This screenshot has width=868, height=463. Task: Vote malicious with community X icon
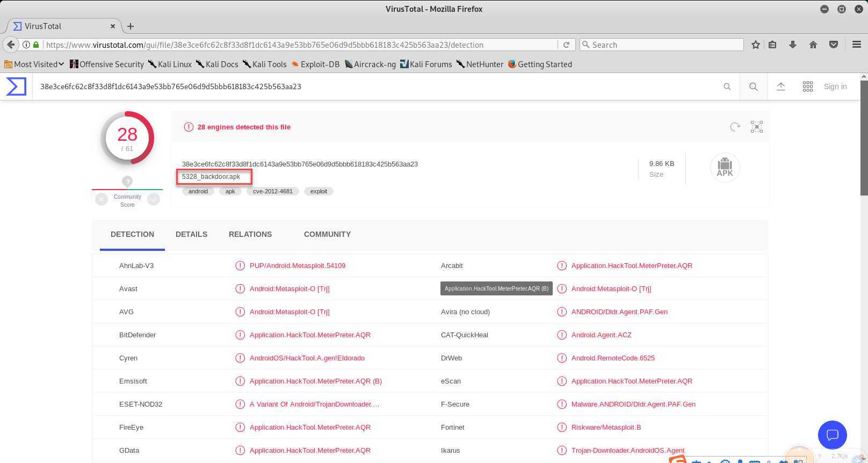[102, 200]
